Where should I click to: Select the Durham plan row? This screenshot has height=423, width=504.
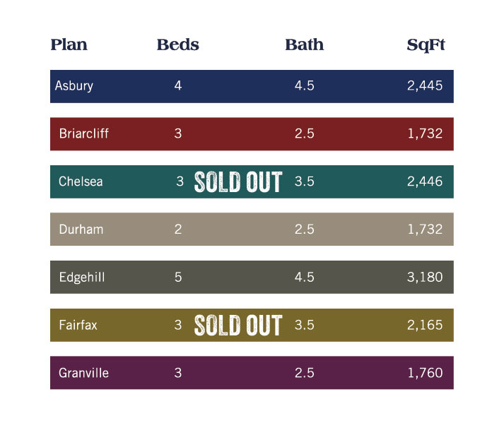click(x=252, y=229)
